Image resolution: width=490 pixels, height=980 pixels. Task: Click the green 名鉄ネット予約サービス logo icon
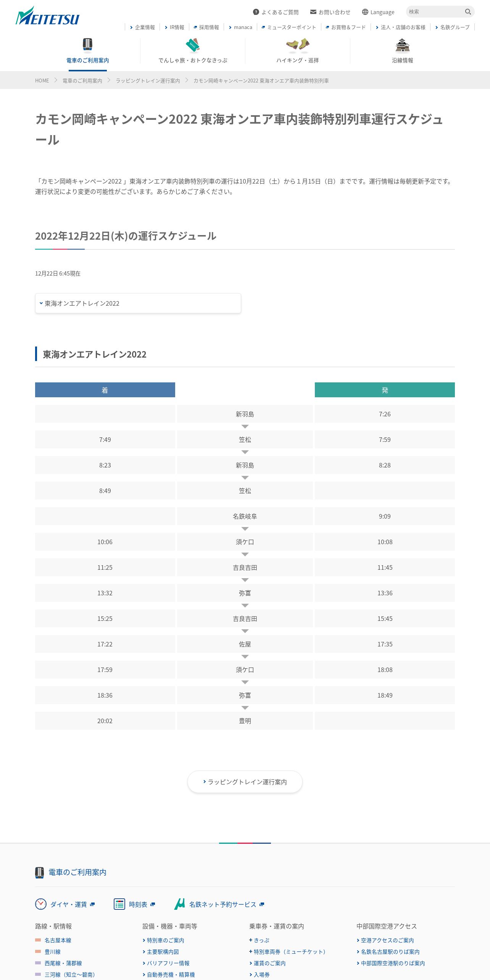coord(179,904)
